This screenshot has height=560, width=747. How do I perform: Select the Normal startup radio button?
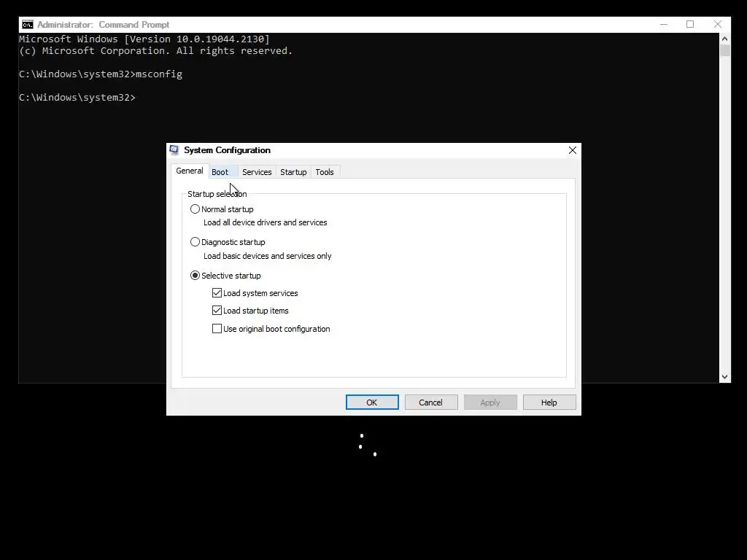195,209
